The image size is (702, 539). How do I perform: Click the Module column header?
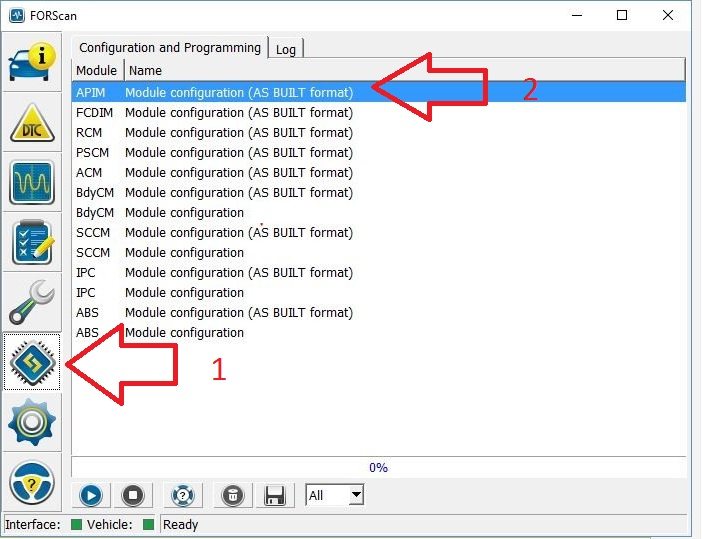(x=96, y=70)
